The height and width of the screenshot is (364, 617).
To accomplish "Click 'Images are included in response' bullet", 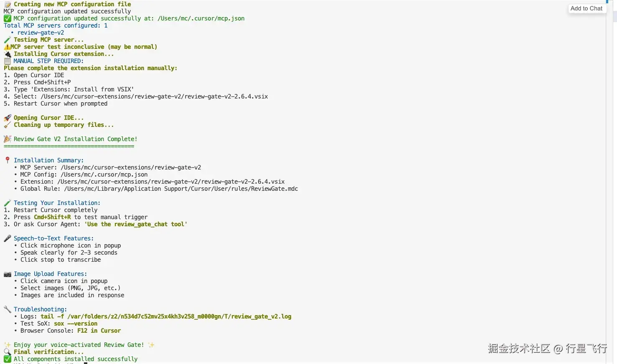I will point(72,295).
